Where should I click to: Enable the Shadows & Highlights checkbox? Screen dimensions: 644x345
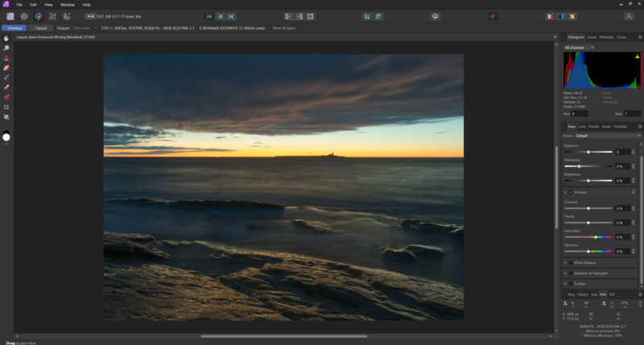571,273
